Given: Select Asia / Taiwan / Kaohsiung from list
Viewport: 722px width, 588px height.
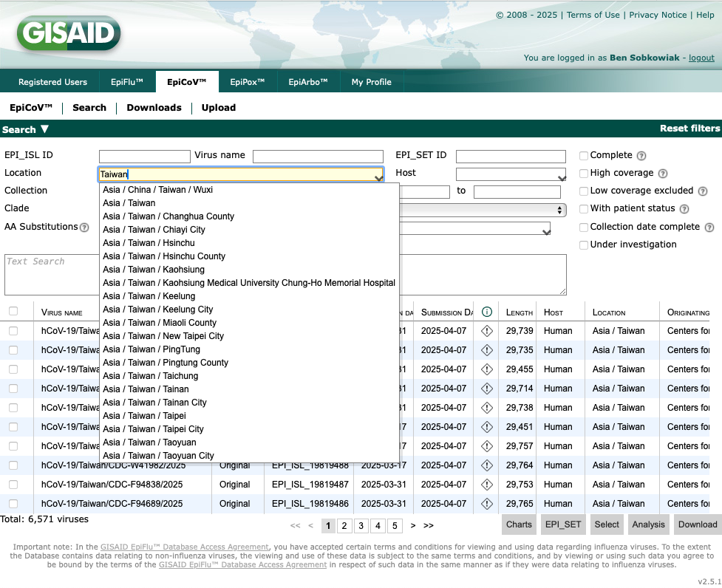Looking at the screenshot, I should pyautogui.click(x=154, y=270).
